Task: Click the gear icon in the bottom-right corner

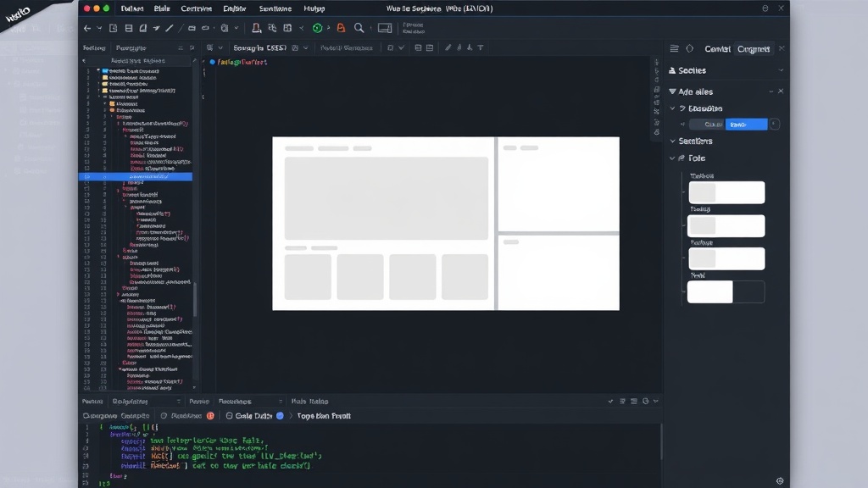Action: [x=780, y=481]
